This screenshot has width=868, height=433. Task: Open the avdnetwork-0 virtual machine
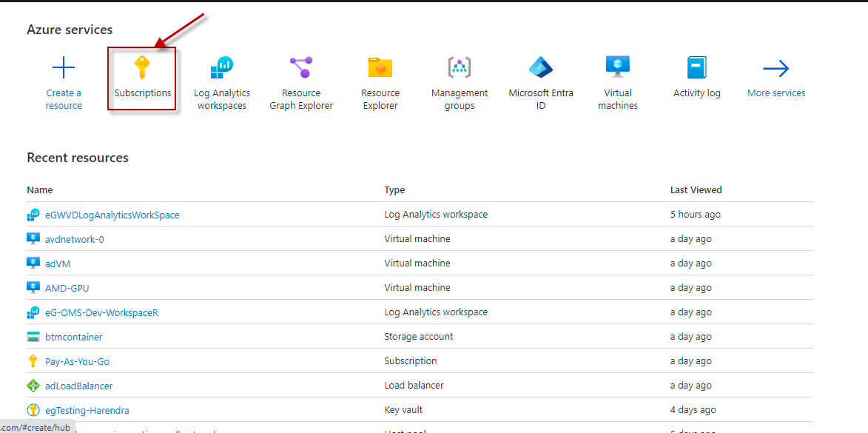tap(75, 239)
